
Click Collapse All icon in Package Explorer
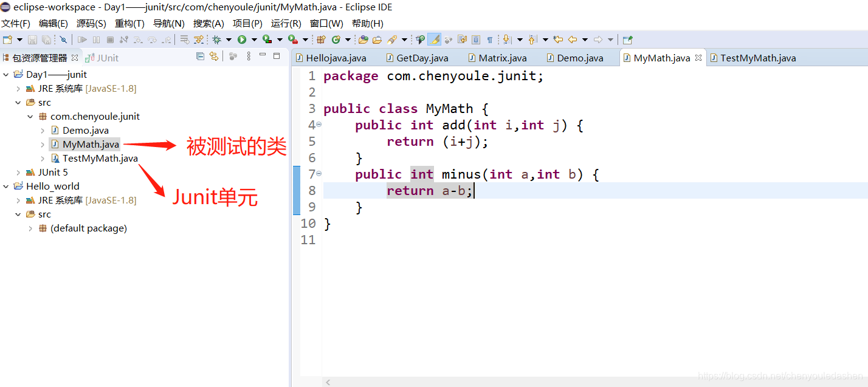pos(200,57)
